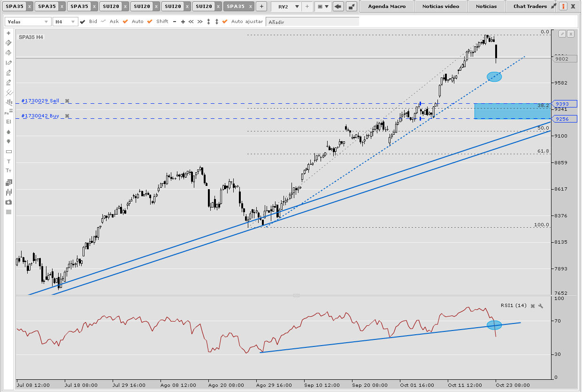582x392 pixels.
Task: Switch to the Agenda Macro tab
Action: (x=387, y=7)
